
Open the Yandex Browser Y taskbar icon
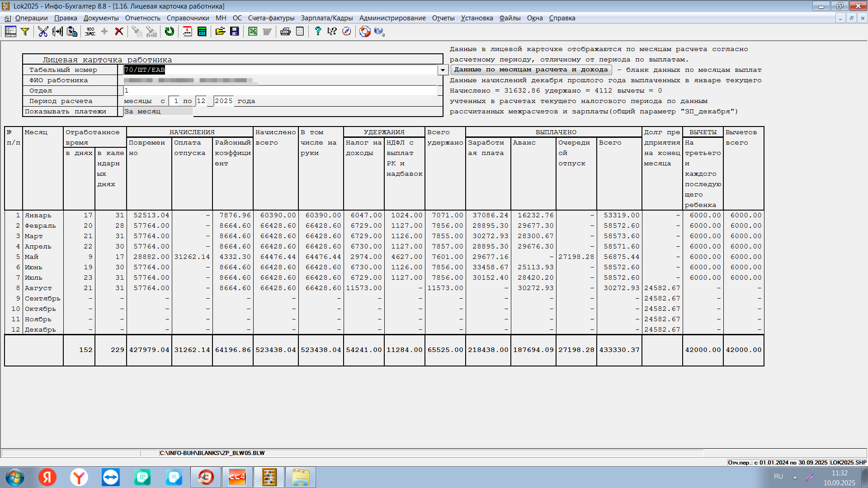tap(79, 477)
